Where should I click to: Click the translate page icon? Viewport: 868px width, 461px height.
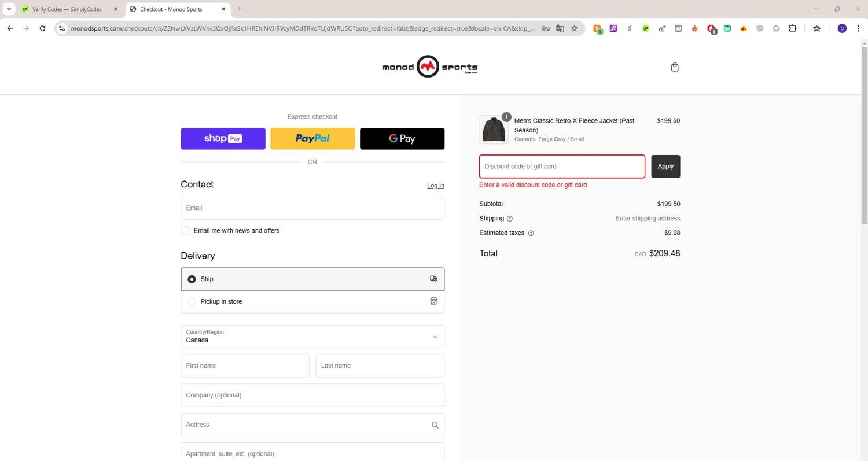point(560,28)
